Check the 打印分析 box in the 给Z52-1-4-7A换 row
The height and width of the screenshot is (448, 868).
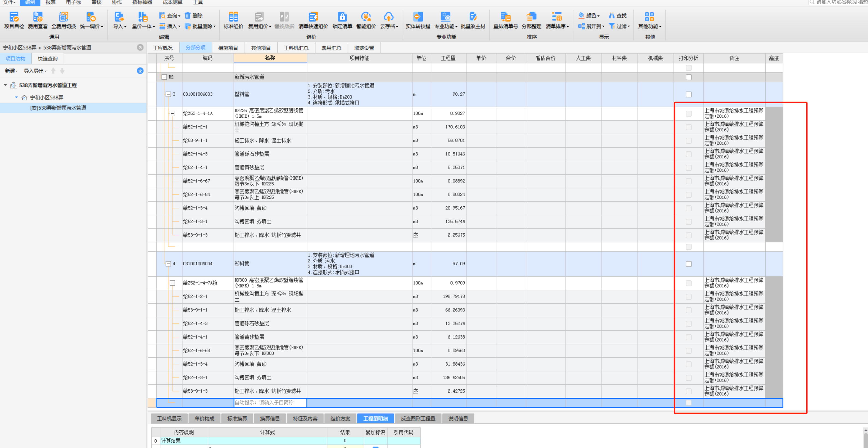pos(688,283)
